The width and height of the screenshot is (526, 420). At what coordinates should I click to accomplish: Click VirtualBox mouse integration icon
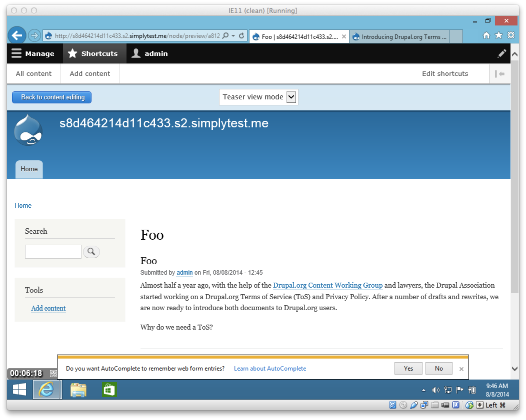(469, 405)
